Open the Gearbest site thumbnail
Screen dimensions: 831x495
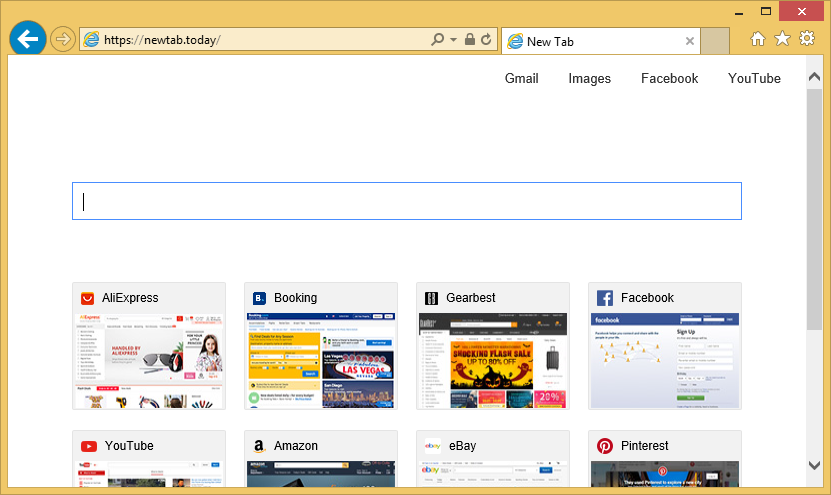493,360
